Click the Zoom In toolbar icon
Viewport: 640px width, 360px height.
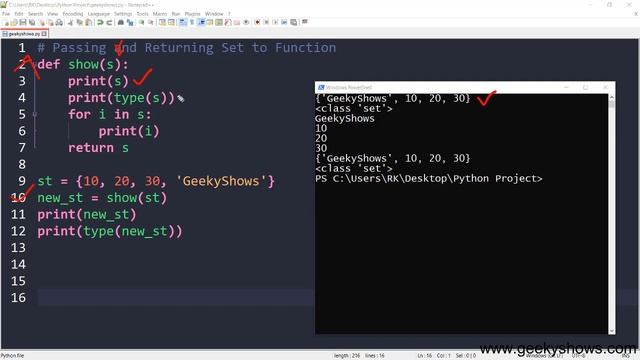pyautogui.click(x=141, y=22)
